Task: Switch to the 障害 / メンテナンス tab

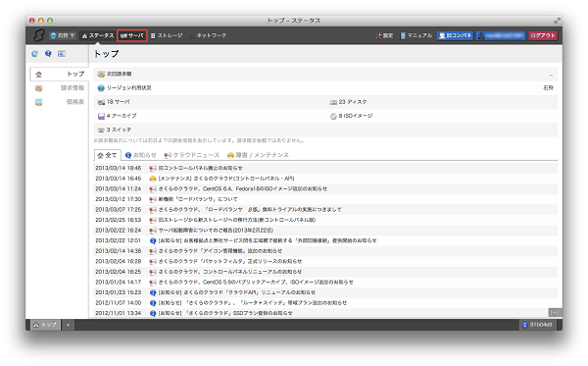Action: (258, 155)
